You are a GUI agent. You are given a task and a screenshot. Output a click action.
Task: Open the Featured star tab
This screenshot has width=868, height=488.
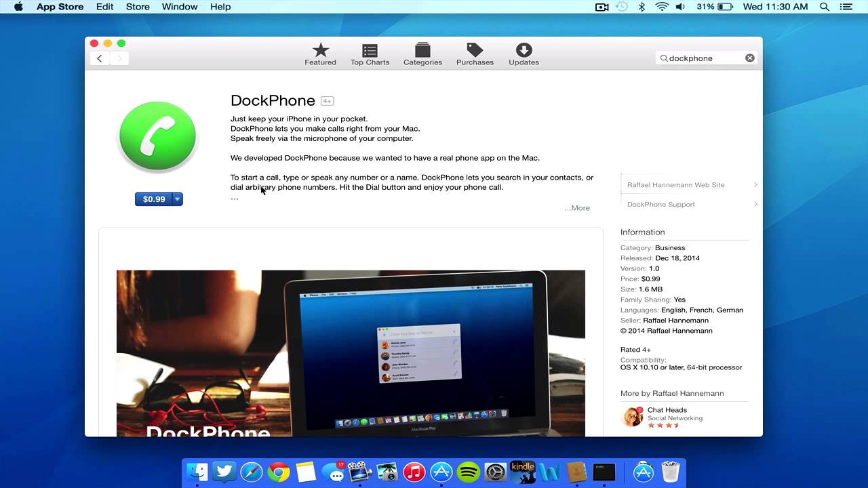320,54
